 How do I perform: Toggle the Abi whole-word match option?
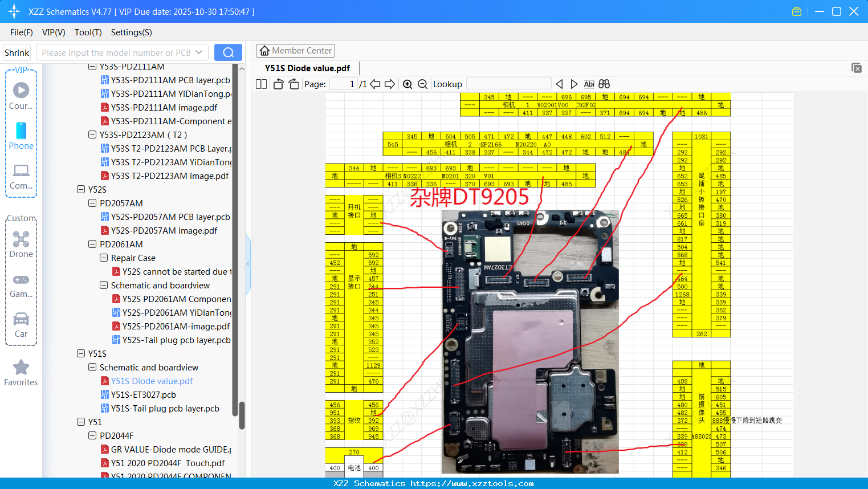tap(589, 84)
